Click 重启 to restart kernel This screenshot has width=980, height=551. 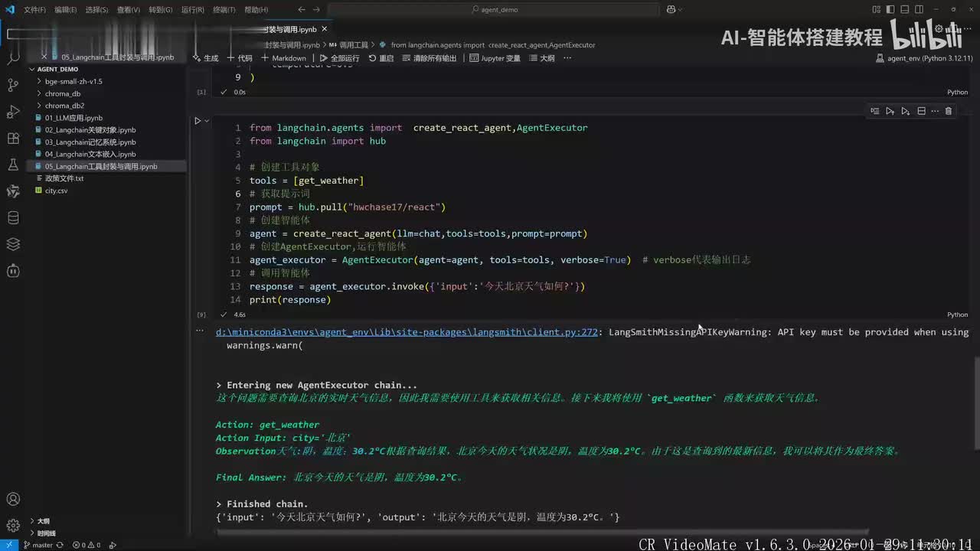pos(381,58)
